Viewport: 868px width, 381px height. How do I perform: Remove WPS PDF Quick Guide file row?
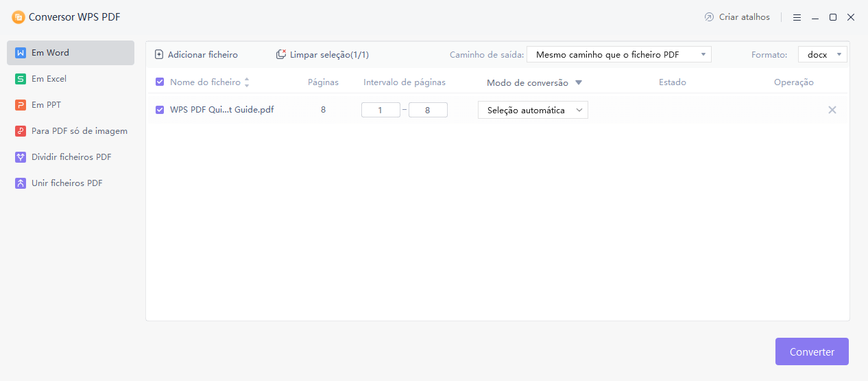832,110
